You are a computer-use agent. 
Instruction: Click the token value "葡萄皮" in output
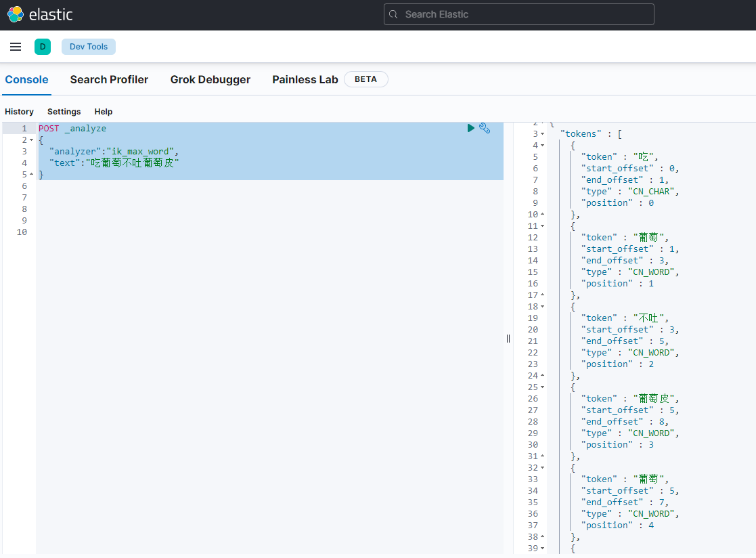(654, 398)
